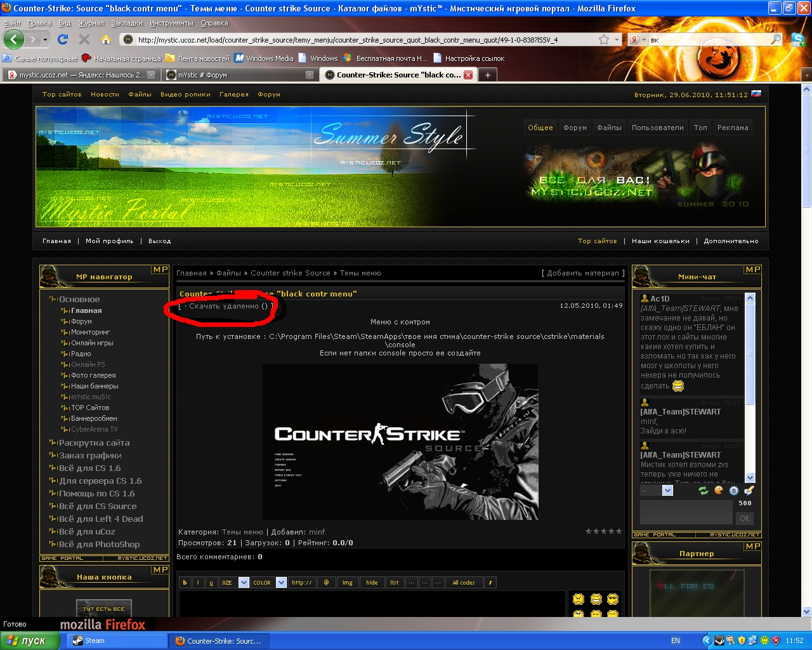This screenshot has height=650, width=812.
Task: Rate the file using the star rating
Action: click(x=604, y=531)
